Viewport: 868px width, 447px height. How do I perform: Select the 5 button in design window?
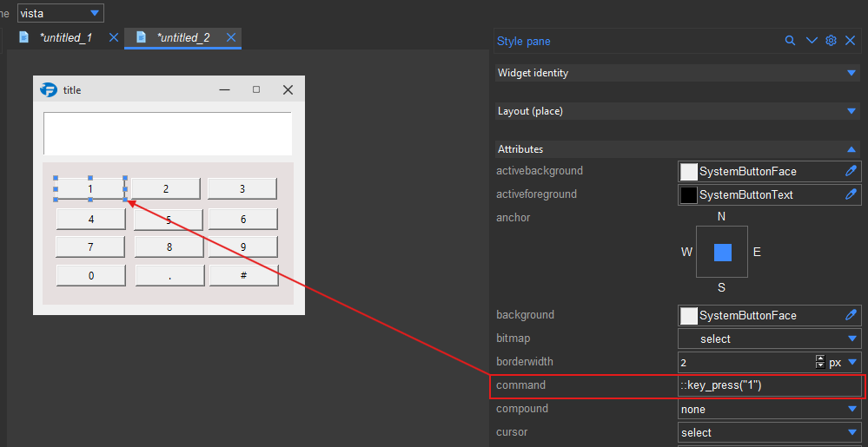pos(169,220)
